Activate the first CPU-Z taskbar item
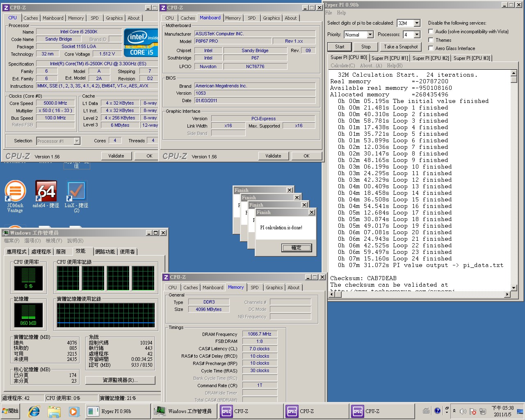This screenshot has height=420, width=525. click(250, 411)
